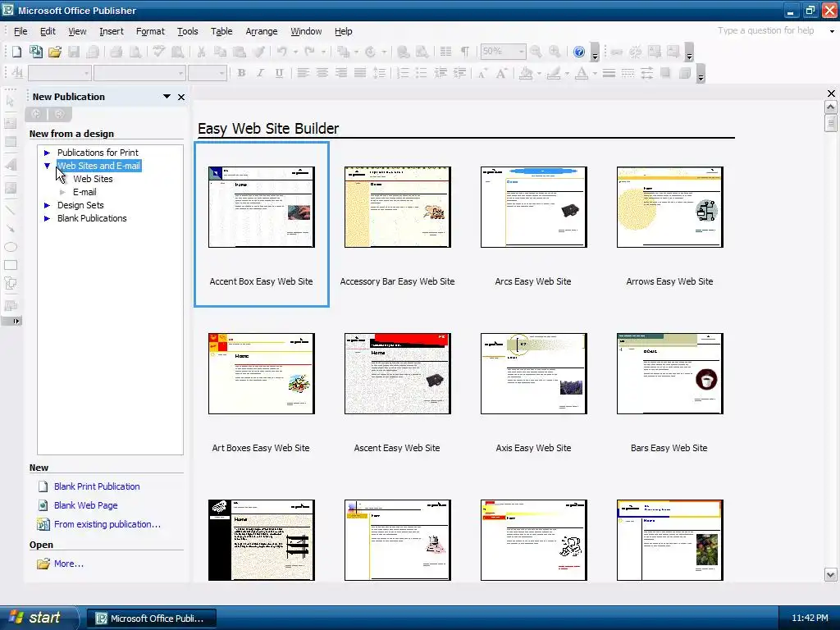The width and height of the screenshot is (840, 630).
Task: Select the Rectangle tool in Objects toolbar
Action: (11, 265)
